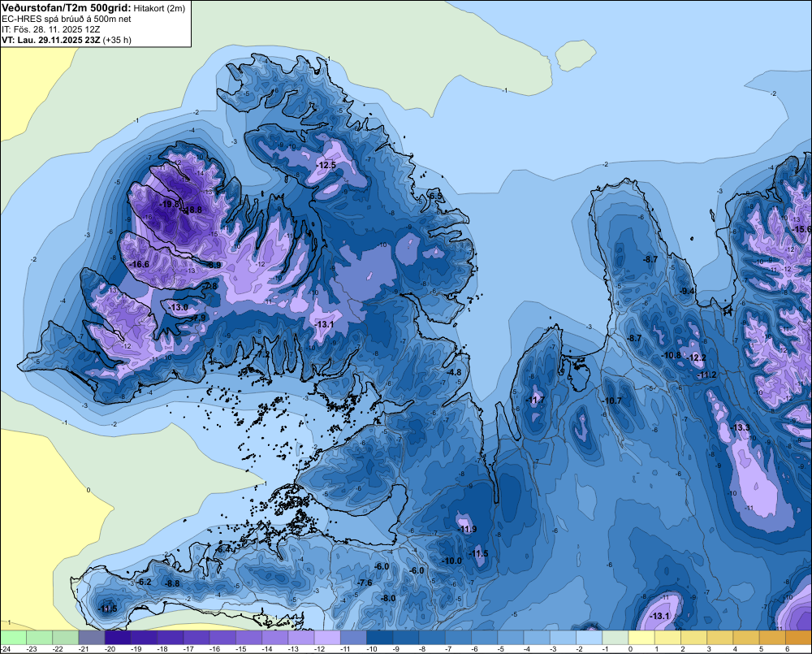Click the legend swatch labeled -20
Viewport: 812px width, 654px height.
[x=118, y=638]
